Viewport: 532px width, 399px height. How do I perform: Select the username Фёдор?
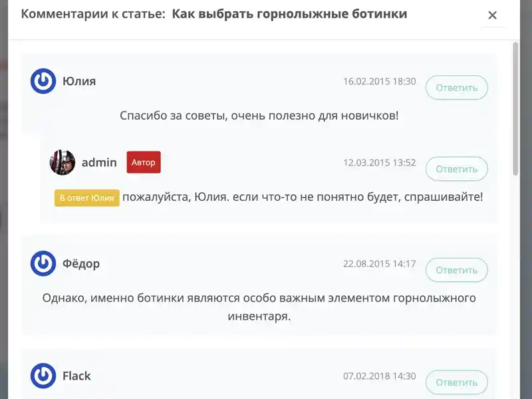point(82,263)
